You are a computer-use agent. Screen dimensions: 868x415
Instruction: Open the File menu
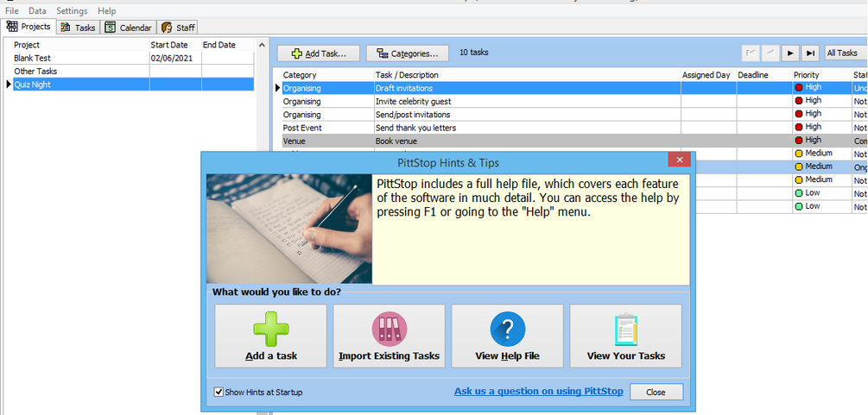[x=11, y=11]
